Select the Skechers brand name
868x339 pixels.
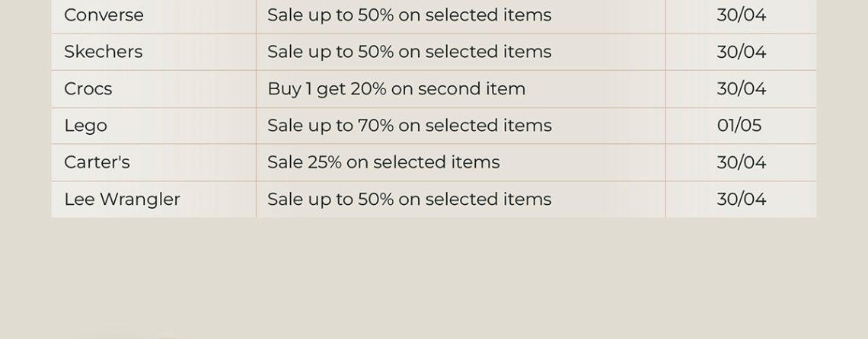click(104, 52)
